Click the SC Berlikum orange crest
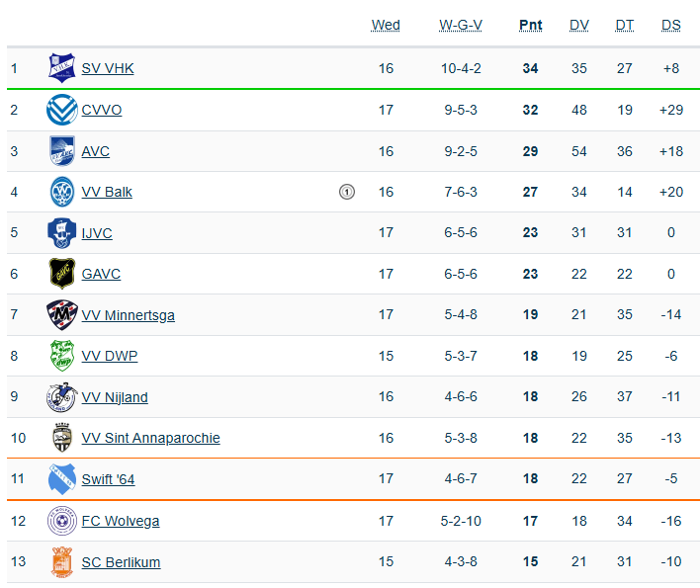The width and height of the screenshot is (700, 588). point(62,562)
